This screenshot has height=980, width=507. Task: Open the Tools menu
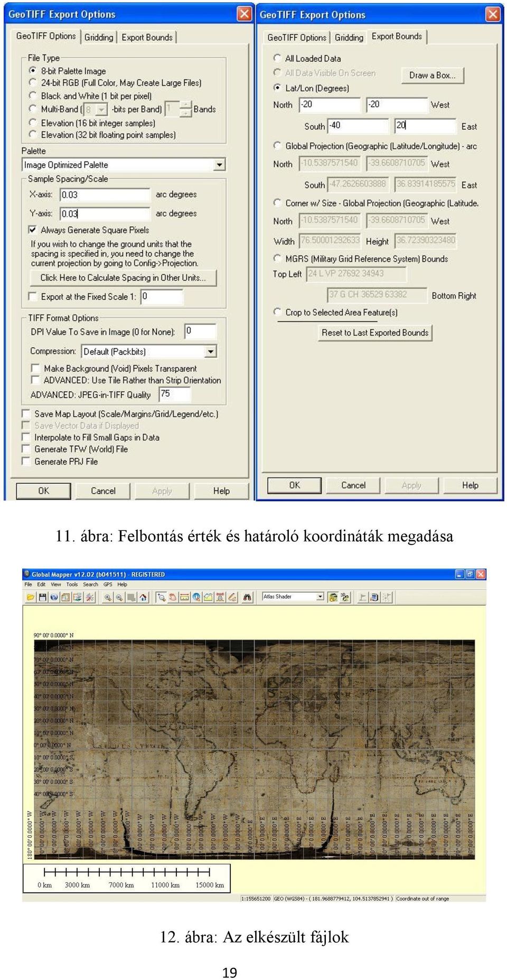(x=72, y=584)
